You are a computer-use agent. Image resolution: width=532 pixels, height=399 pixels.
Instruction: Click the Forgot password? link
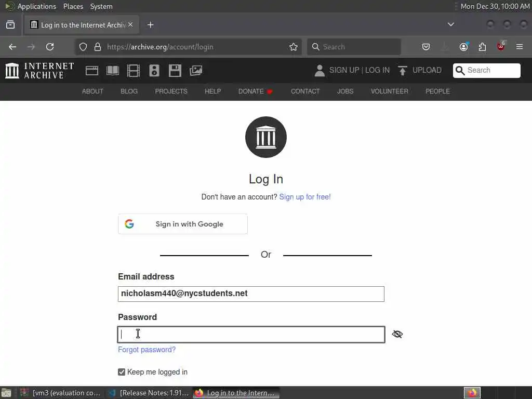147,350
